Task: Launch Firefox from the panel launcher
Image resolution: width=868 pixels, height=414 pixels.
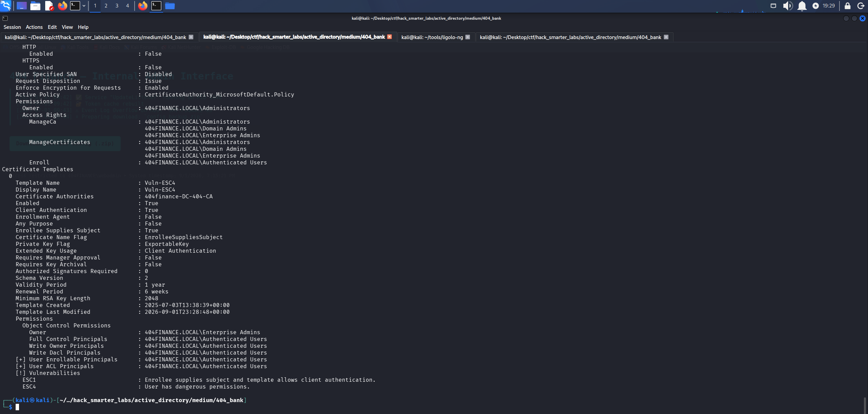Action: pyautogui.click(x=63, y=6)
